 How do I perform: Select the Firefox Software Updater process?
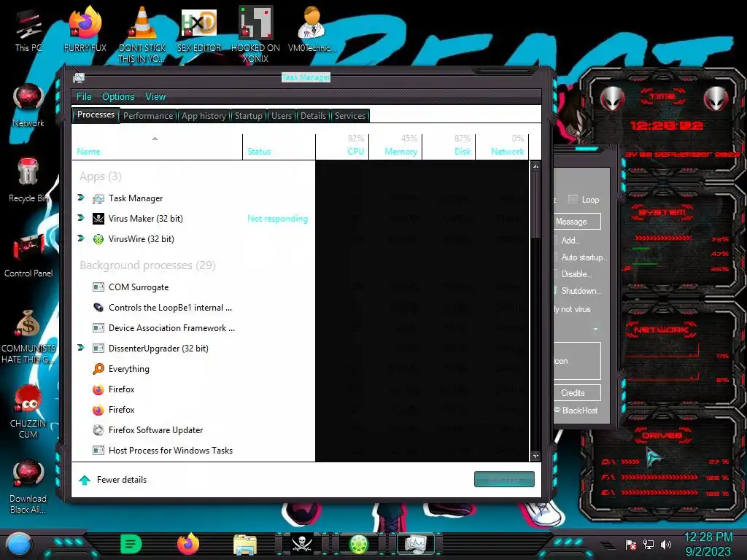[301, 430]
